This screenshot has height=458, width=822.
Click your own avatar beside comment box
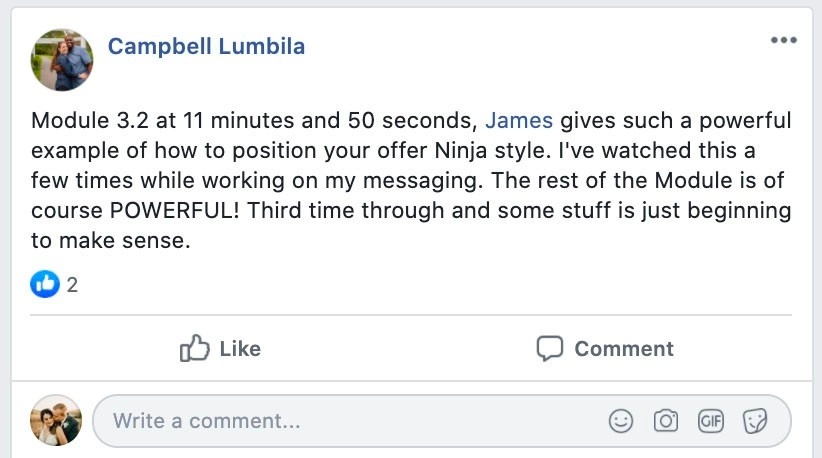[56, 420]
